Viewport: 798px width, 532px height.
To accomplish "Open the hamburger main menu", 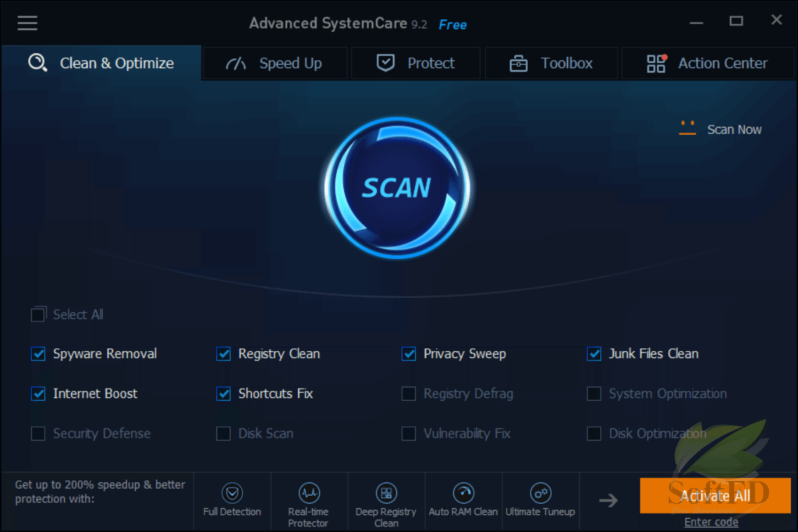I will point(28,23).
